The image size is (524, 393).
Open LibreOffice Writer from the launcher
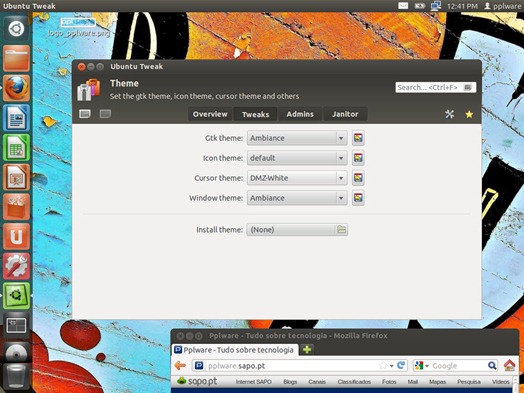pyautogui.click(x=16, y=118)
